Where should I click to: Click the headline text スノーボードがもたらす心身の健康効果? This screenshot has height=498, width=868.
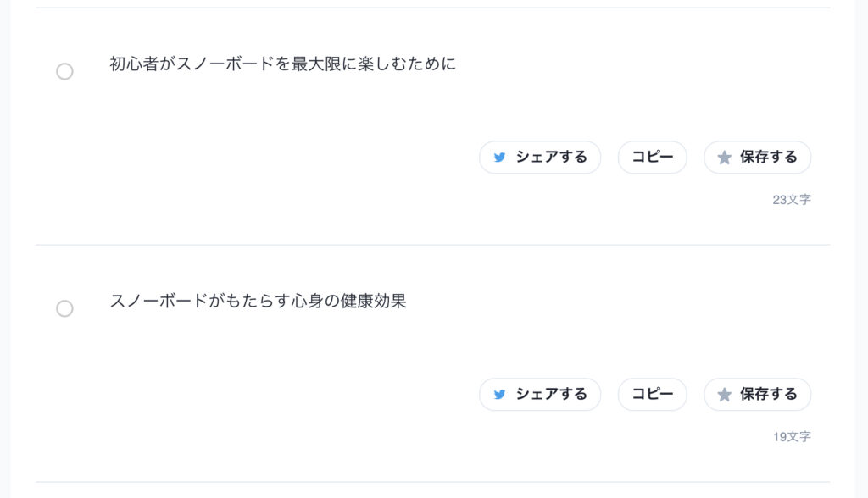click(x=258, y=302)
